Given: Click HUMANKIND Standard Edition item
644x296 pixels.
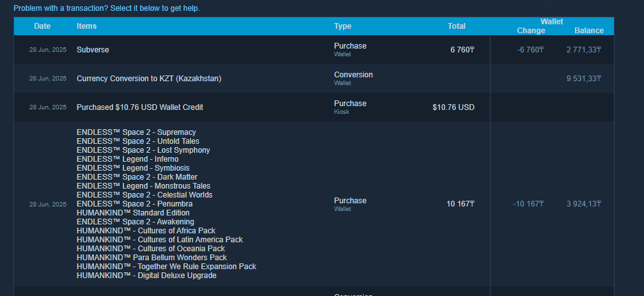Looking at the screenshot, I should point(133,213).
